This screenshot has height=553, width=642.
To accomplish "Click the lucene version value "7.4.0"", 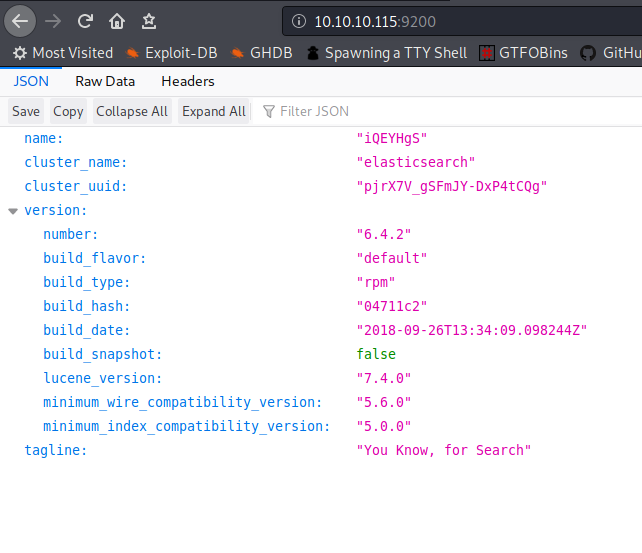I will [384, 378].
